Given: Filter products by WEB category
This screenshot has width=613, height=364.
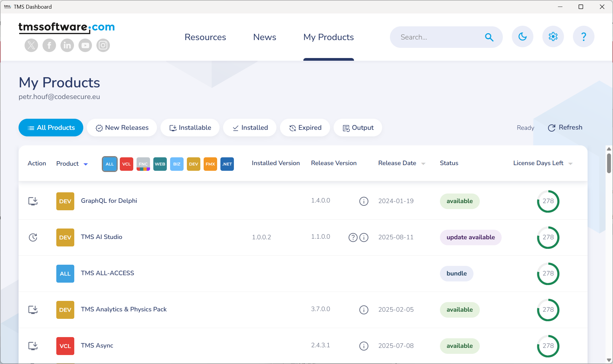Looking at the screenshot, I should 160,164.
